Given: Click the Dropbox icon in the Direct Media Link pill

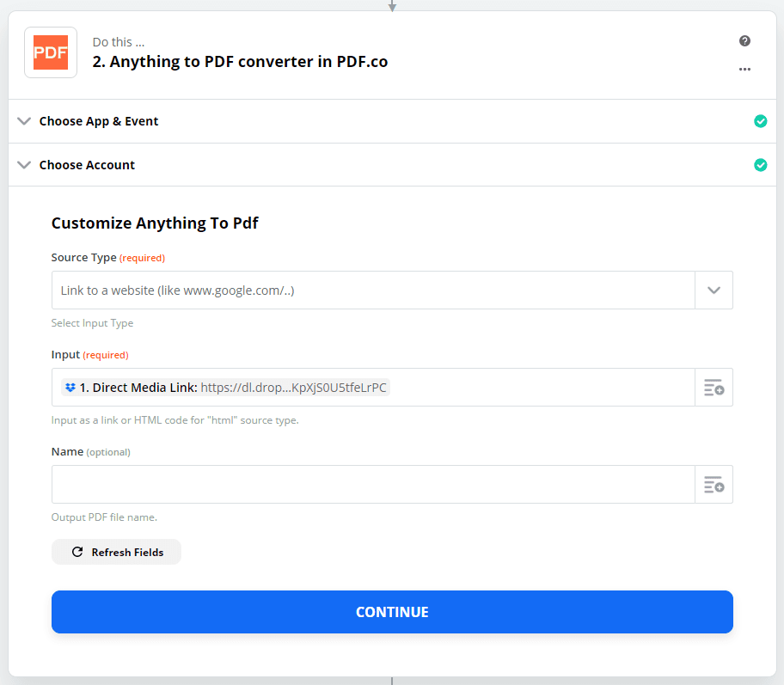Looking at the screenshot, I should pos(70,387).
